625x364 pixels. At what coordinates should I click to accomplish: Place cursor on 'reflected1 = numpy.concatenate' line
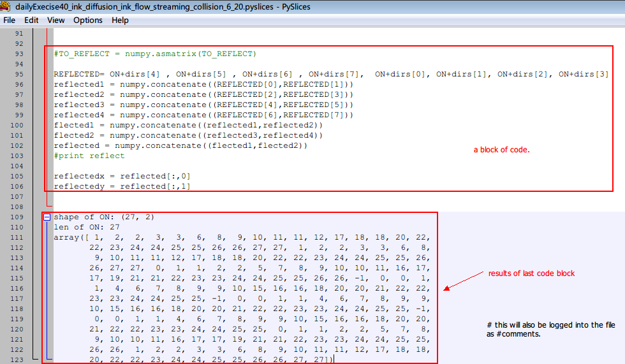(x=203, y=84)
